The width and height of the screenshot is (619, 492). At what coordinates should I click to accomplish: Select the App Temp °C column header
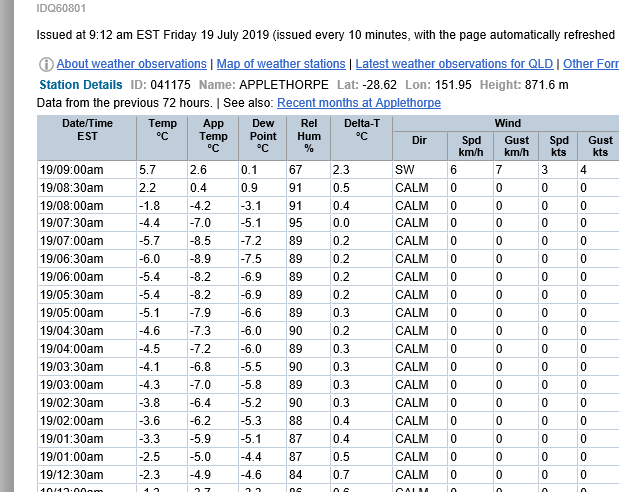coord(213,137)
